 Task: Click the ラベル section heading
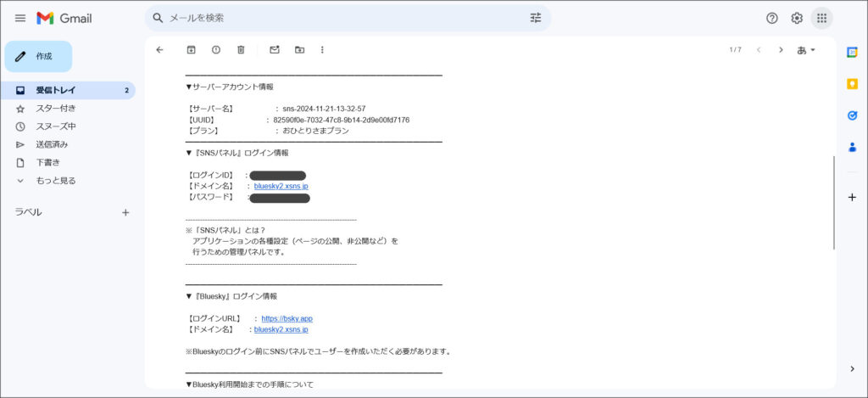click(28, 212)
